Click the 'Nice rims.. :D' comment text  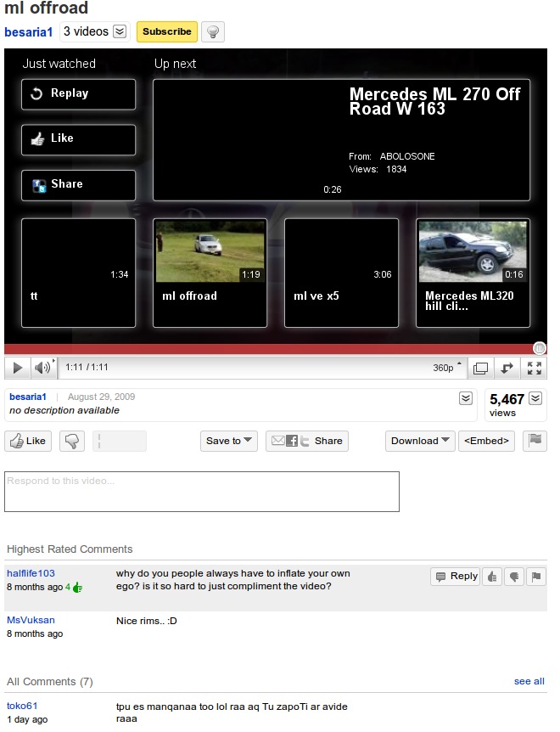(x=147, y=622)
